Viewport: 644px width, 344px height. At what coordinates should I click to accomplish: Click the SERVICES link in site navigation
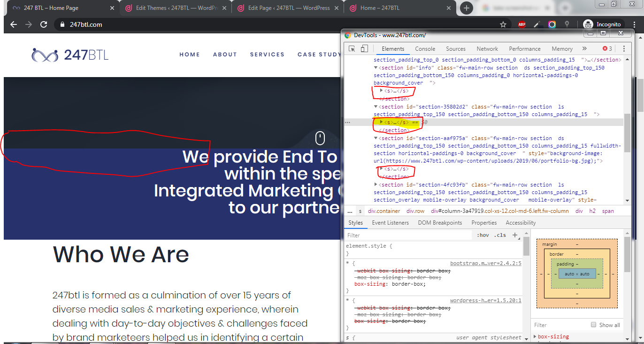coord(267,55)
